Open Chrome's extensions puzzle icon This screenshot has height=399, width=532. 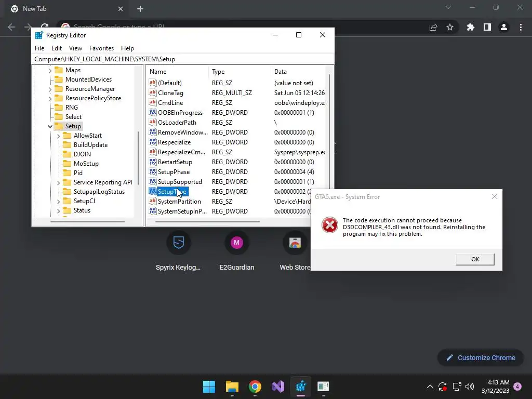pos(470,27)
